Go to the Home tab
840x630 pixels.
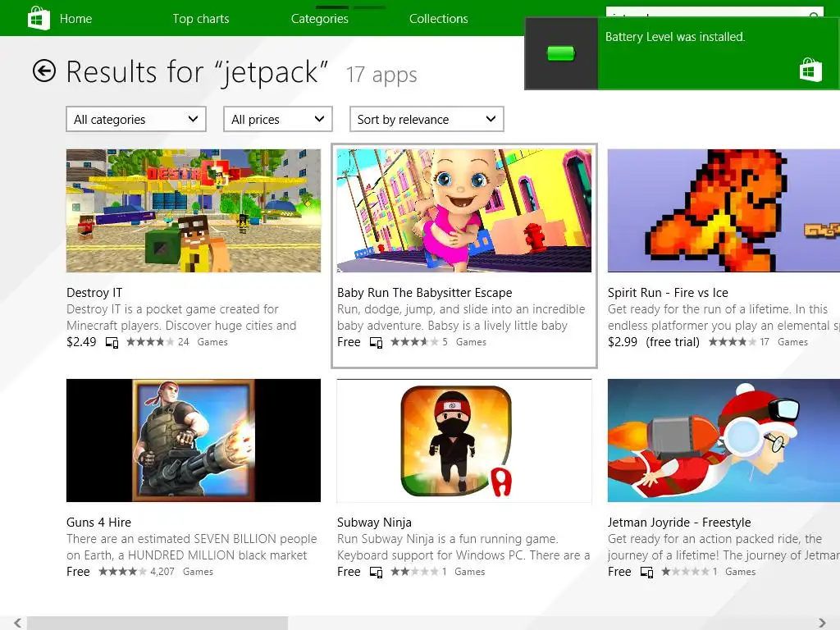pyautogui.click(x=75, y=19)
